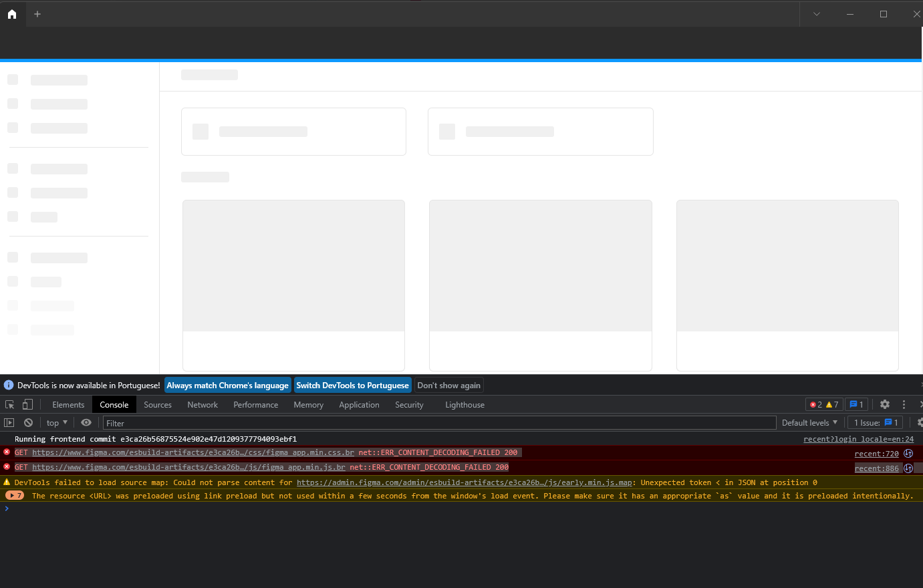Image resolution: width=923 pixels, height=588 pixels.
Task: Expand the grouped 7 preload warnings
Action: (15, 496)
